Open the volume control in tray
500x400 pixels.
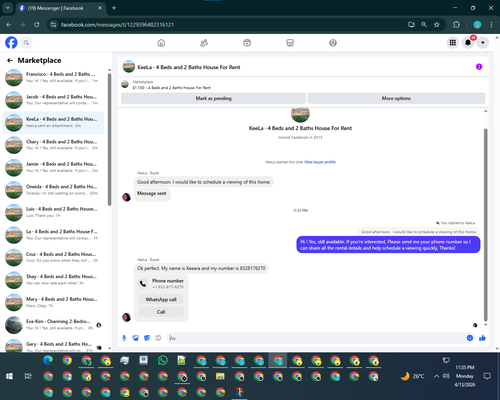(446, 376)
